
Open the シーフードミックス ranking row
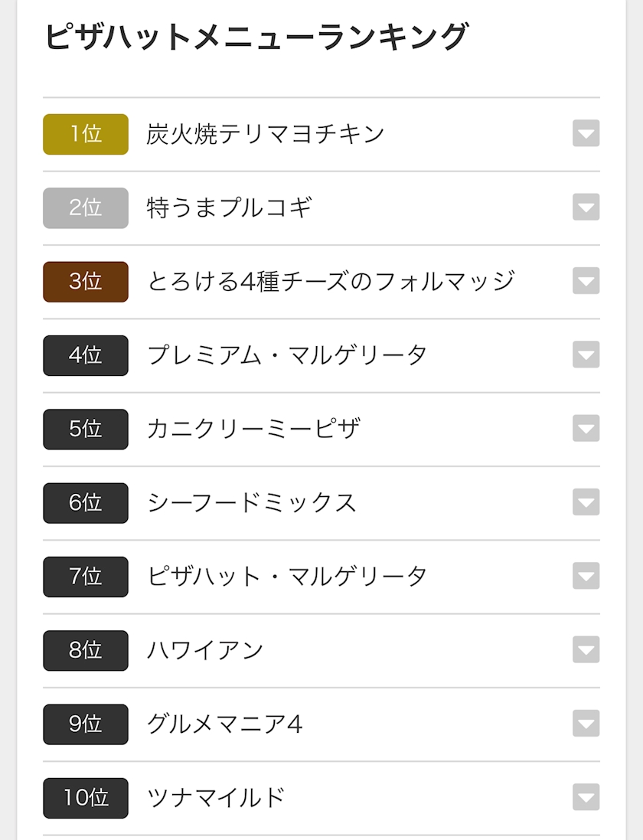[321, 503]
